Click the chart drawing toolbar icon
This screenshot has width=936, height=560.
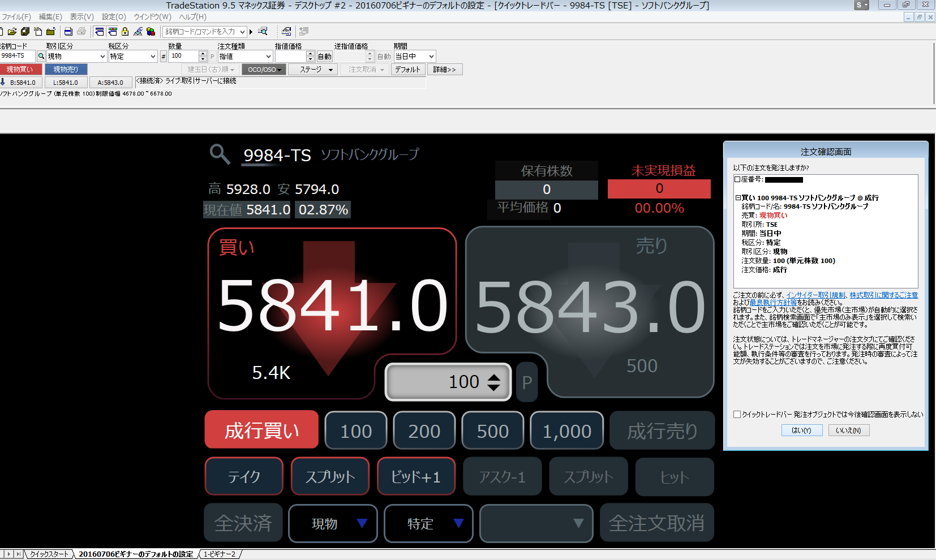point(138,32)
